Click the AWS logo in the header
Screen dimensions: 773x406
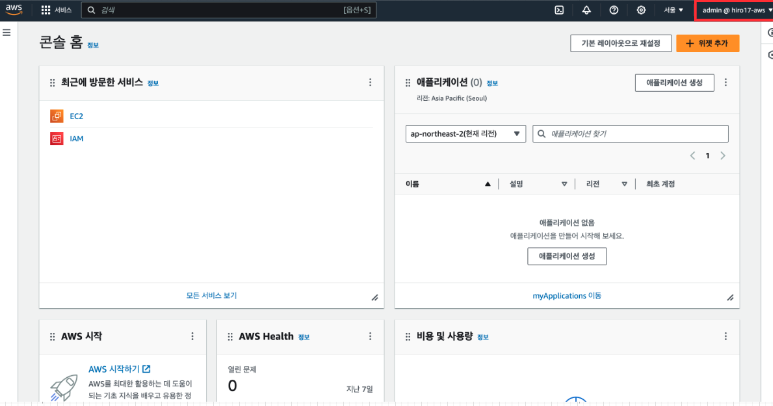[14, 10]
